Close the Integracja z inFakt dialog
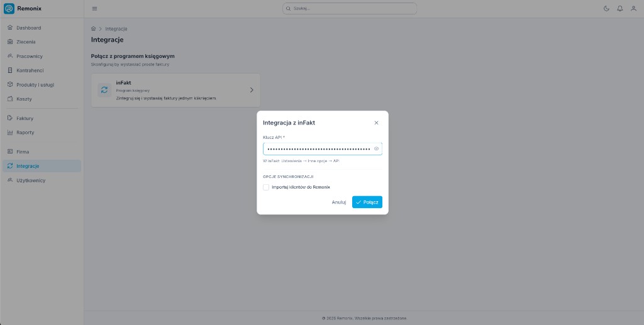Screen dimensions: 644x325 (x=376, y=123)
